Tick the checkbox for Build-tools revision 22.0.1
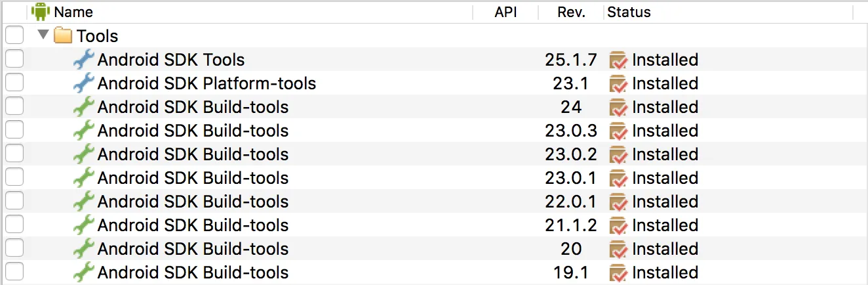 14,201
